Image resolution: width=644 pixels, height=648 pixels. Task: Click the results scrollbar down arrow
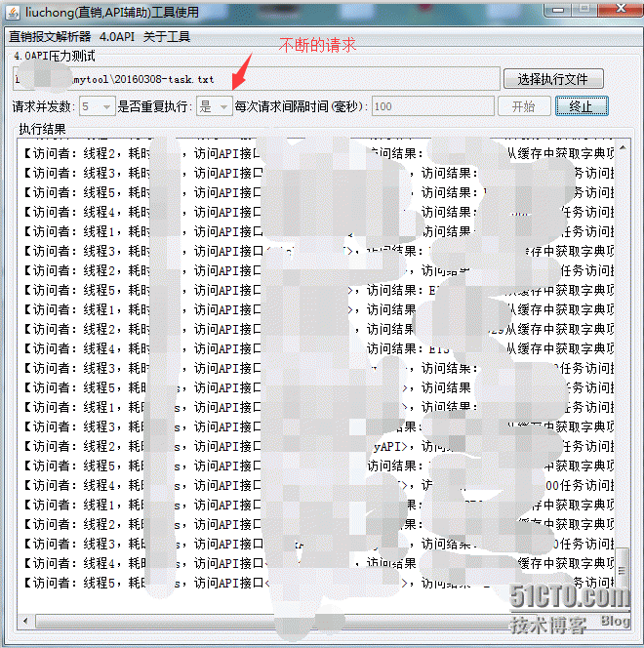[x=623, y=606]
